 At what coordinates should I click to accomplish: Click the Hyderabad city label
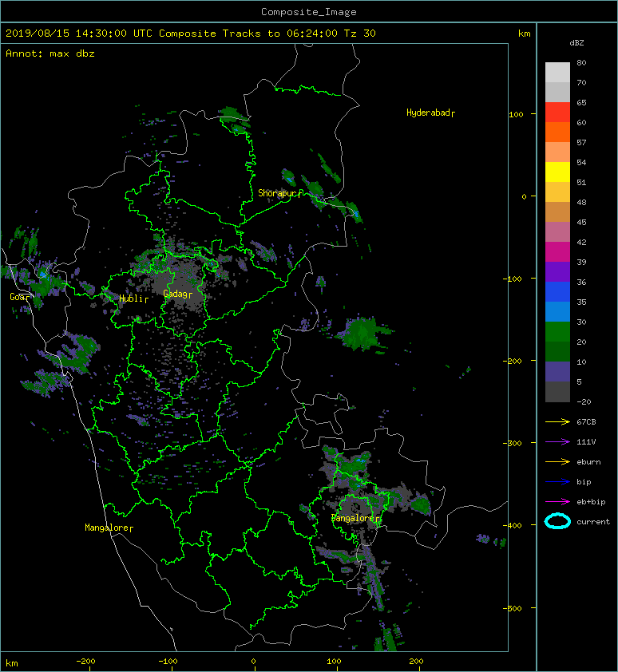(430, 113)
